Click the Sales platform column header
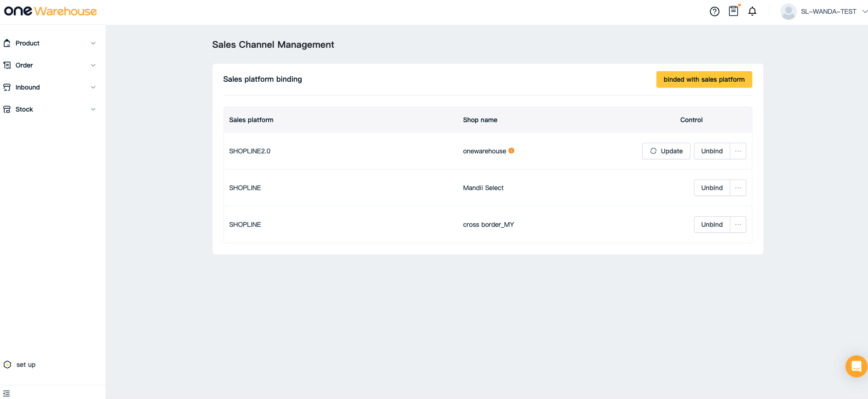Viewport: 868px width, 399px height. click(x=251, y=120)
